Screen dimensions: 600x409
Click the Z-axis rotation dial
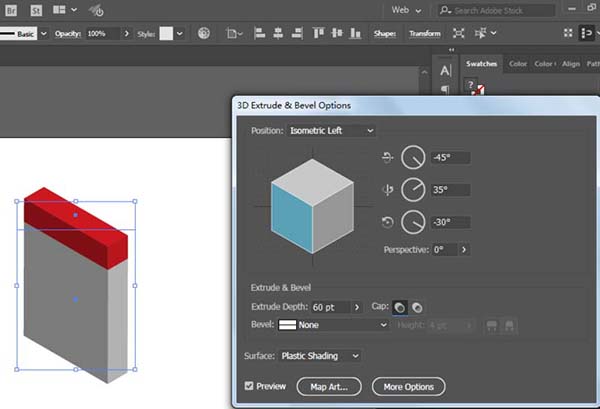pyautogui.click(x=413, y=222)
